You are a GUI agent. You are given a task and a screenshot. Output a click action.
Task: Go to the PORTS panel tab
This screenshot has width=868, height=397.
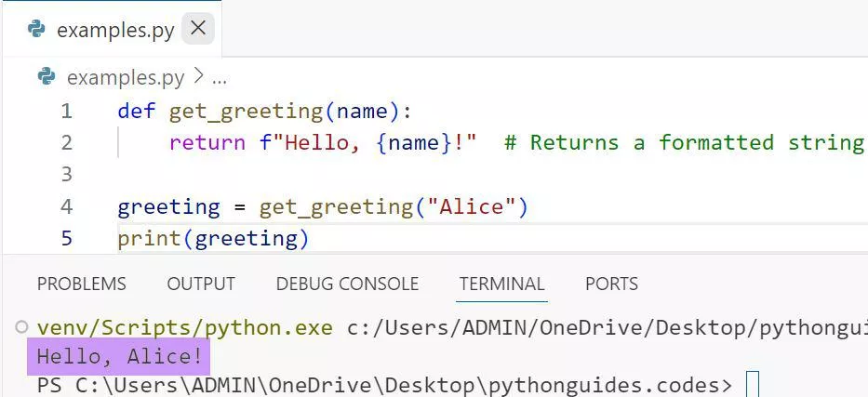click(x=611, y=284)
